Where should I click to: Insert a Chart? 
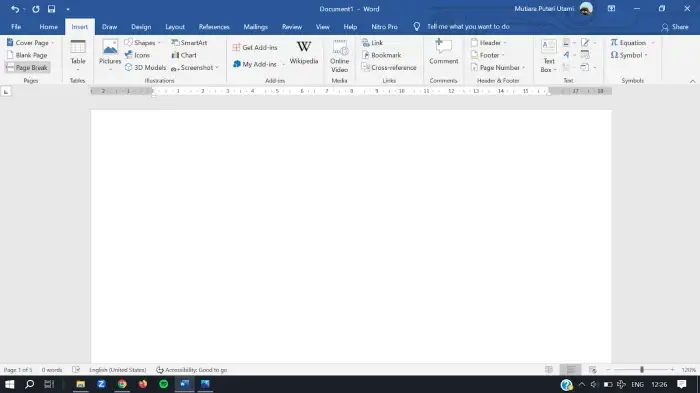pyautogui.click(x=184, y=55)
